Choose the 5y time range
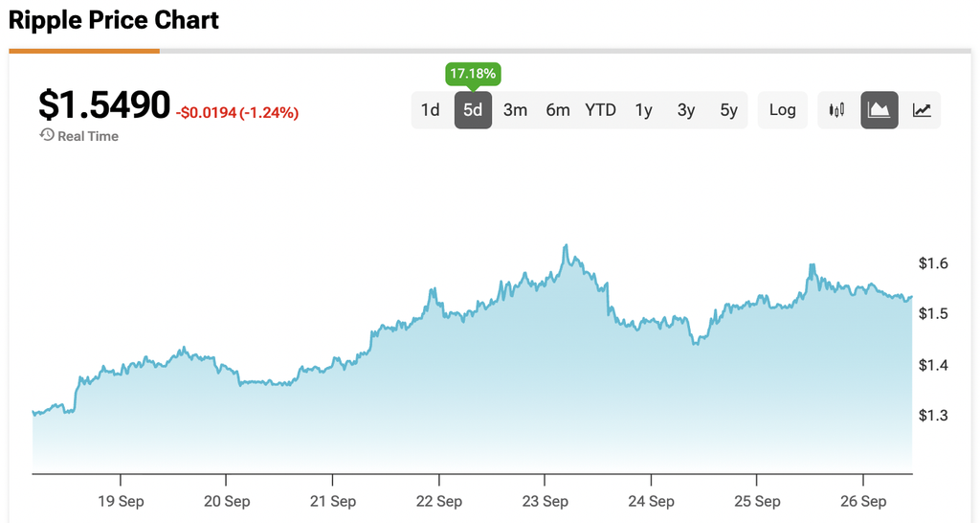Screen dimensions: 980x523 728,110
